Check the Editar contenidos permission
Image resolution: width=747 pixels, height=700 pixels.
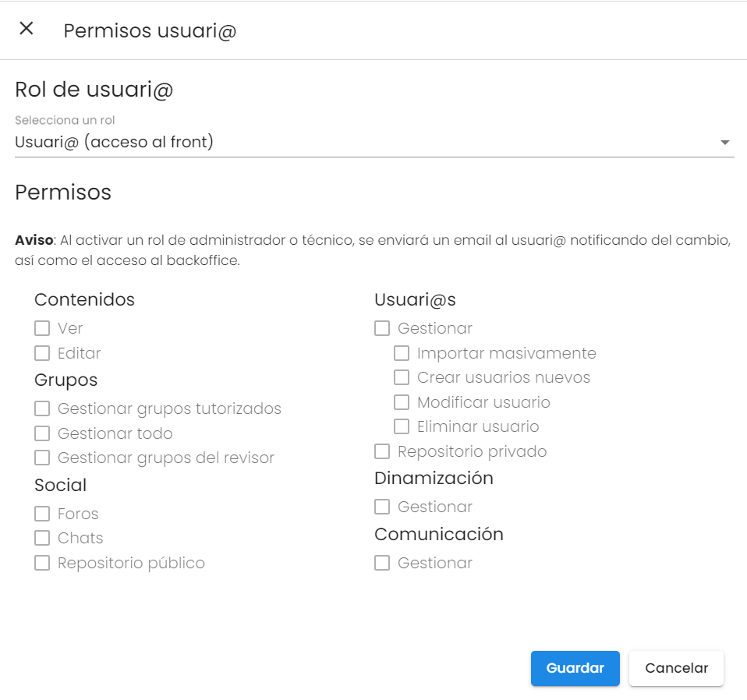[42, 353]
